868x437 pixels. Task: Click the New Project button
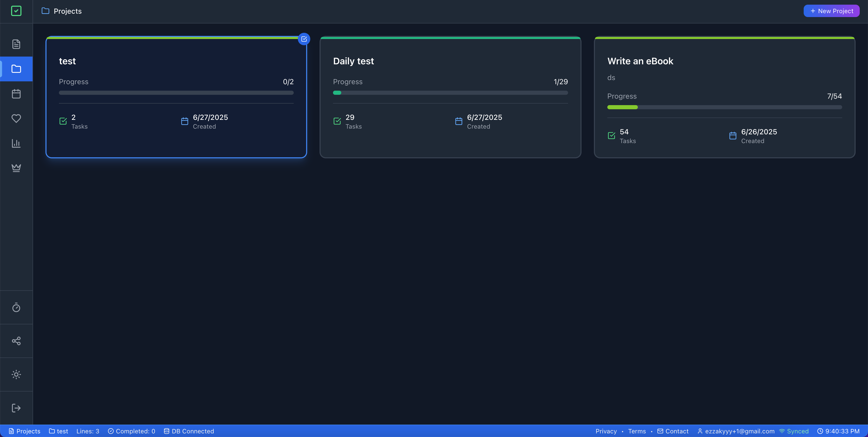[831, 11]
